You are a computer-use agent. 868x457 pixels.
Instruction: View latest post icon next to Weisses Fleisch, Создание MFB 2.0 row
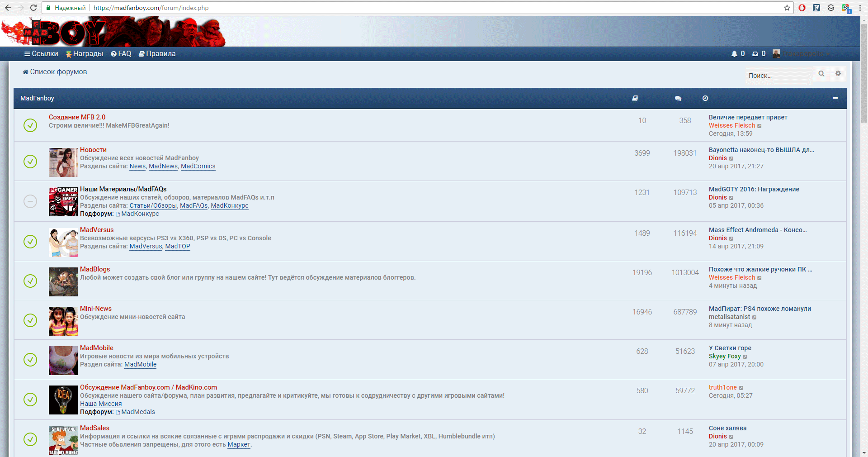click(759, 126)
